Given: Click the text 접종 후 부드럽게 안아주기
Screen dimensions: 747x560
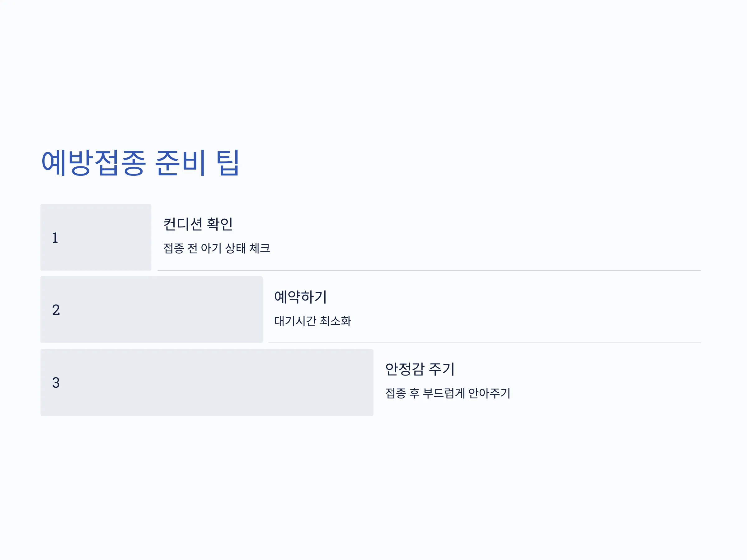Looking at the screenshot, I should coord(448,393).
